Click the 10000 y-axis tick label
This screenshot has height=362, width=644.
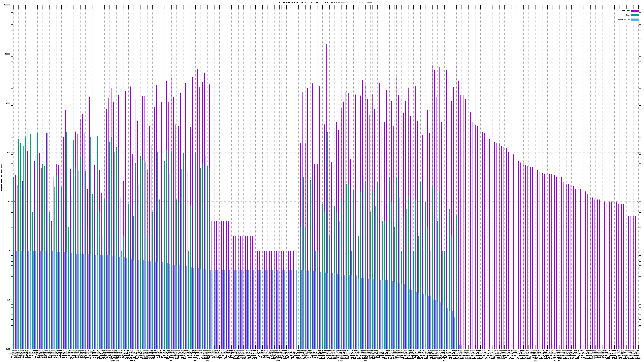[x=7, y=54]
